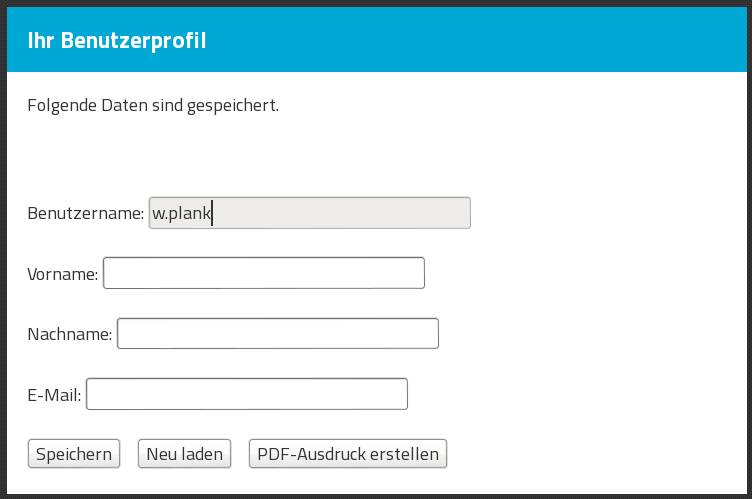Click into the E-Mail input field
Screen dimensions: 752x499
[x=247, y=394]
